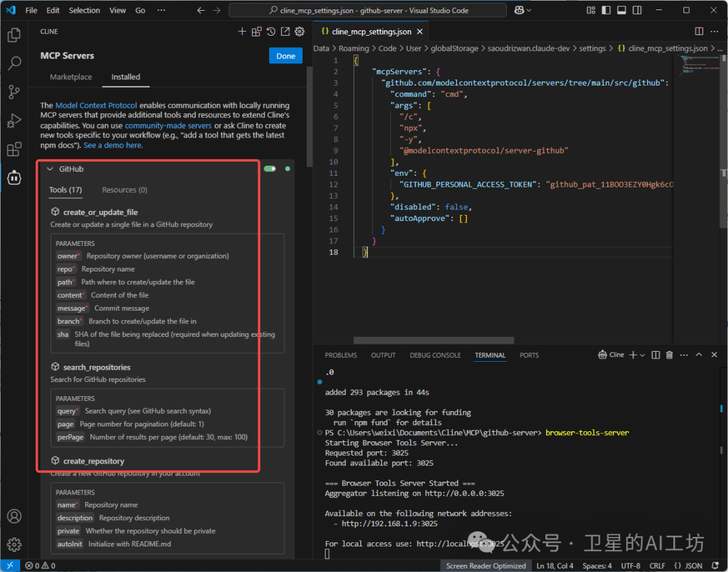Image resolution: width=728 pixels, height=572 pixels.
Task: Switch to the PORTS panel tab
Action: click(x=529, y=355)
